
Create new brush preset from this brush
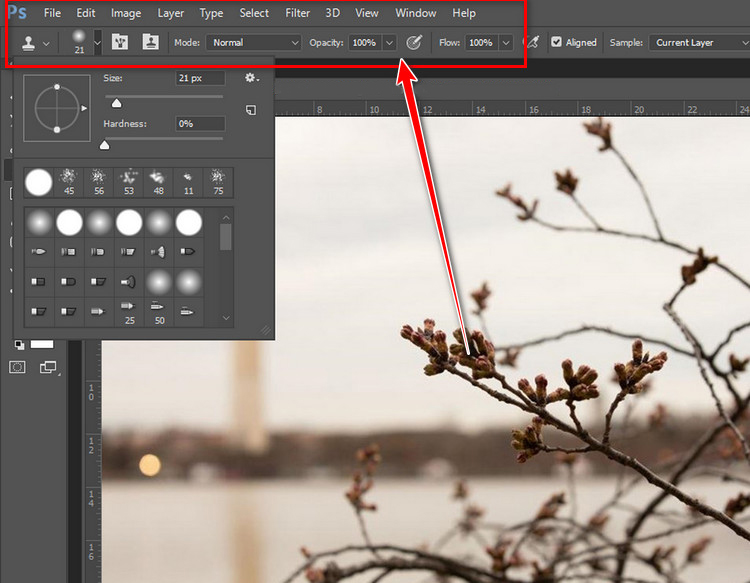(251, 109)
